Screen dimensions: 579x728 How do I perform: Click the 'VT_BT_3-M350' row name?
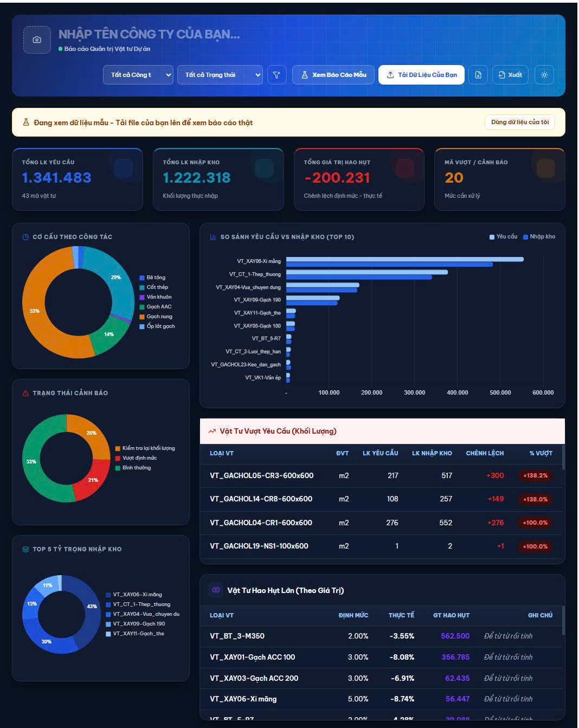tap(237, 636)
